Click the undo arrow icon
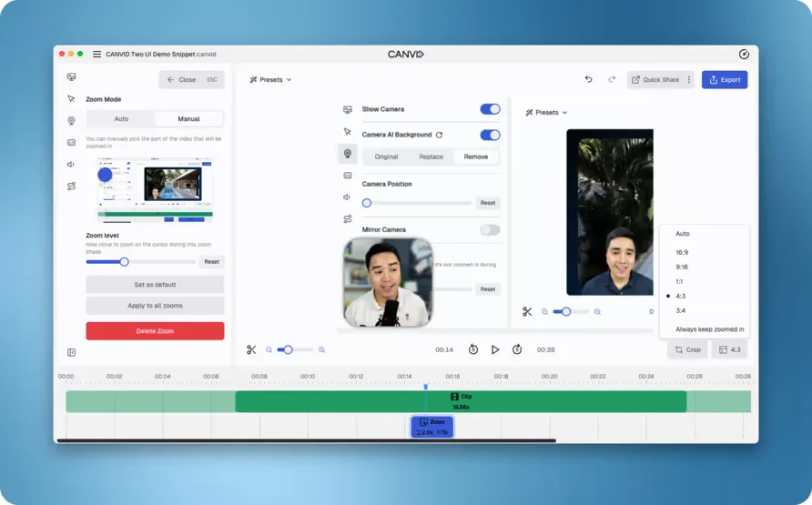This screenshot has width=812, height=505. point(588,79)
